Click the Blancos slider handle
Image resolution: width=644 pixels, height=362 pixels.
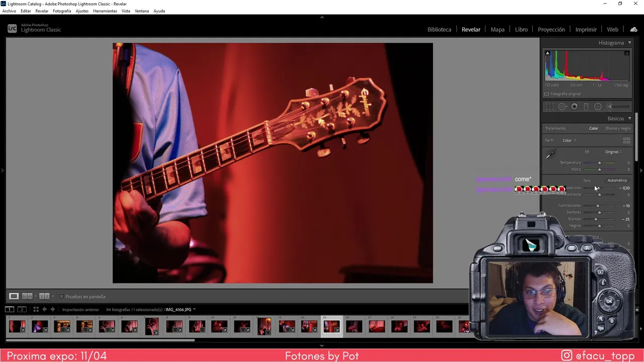point(596,219)
